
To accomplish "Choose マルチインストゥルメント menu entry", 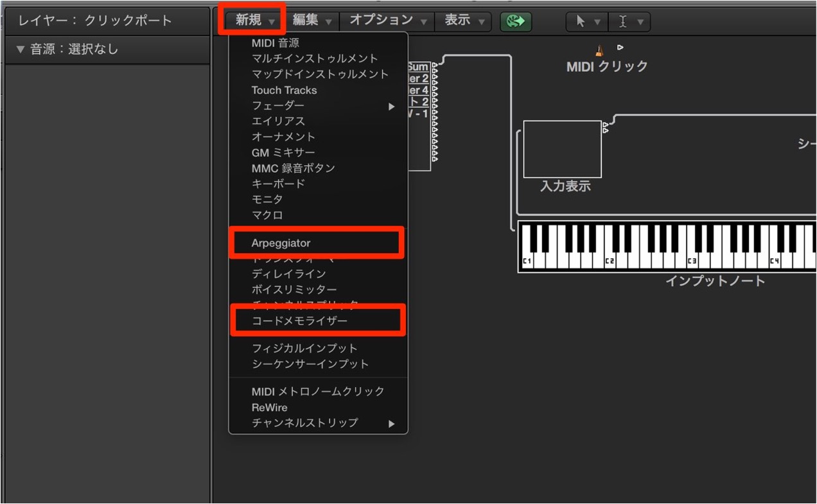I will coord(318,58).
